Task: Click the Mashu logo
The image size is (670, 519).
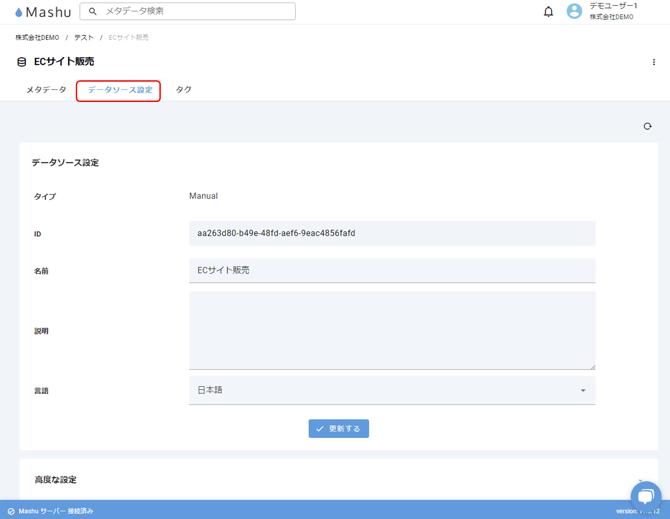Action: (42, 12)
